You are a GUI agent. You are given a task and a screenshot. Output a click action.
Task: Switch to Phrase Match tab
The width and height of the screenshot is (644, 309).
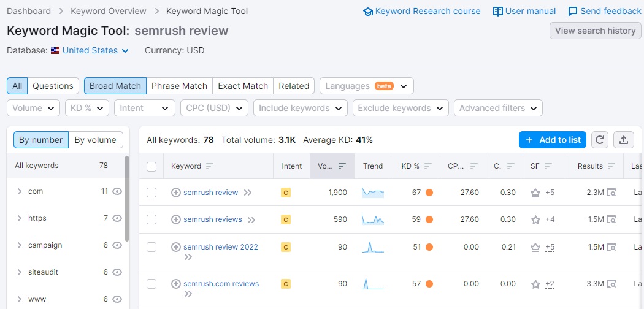click(180, 86)
